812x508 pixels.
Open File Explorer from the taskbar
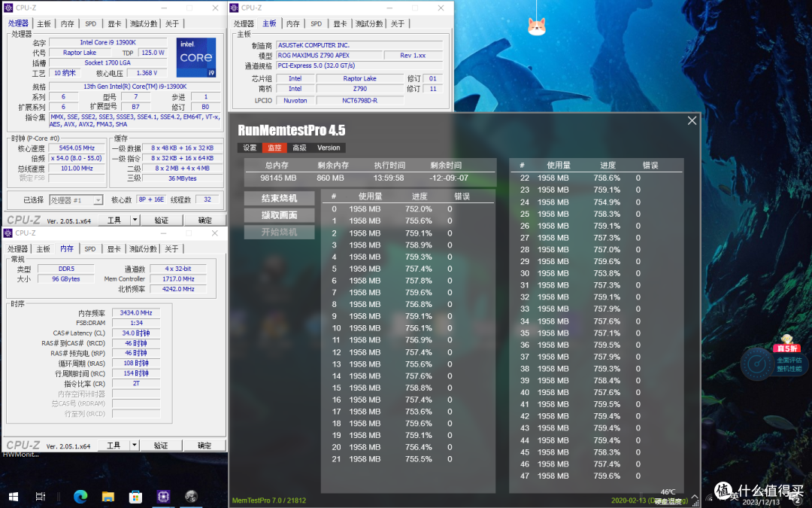click(x=108, y=497)
